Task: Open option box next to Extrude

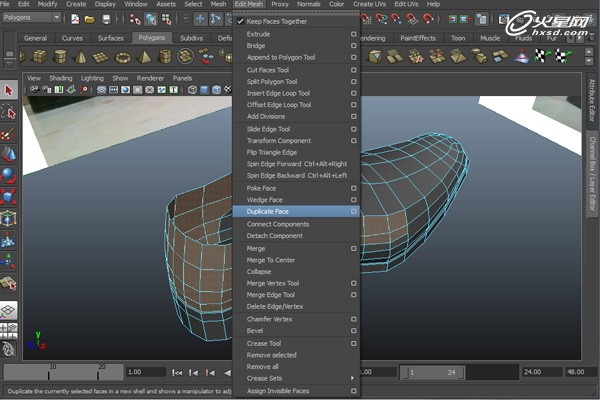Action: point(353,34)
